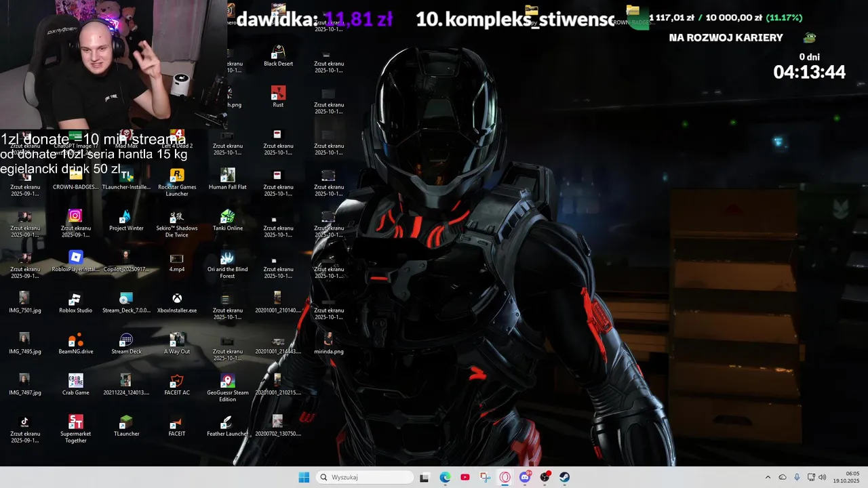868x488 pixels.
Task: Select the 20201001_214443 photo file
Action: [x=278, y=344]
